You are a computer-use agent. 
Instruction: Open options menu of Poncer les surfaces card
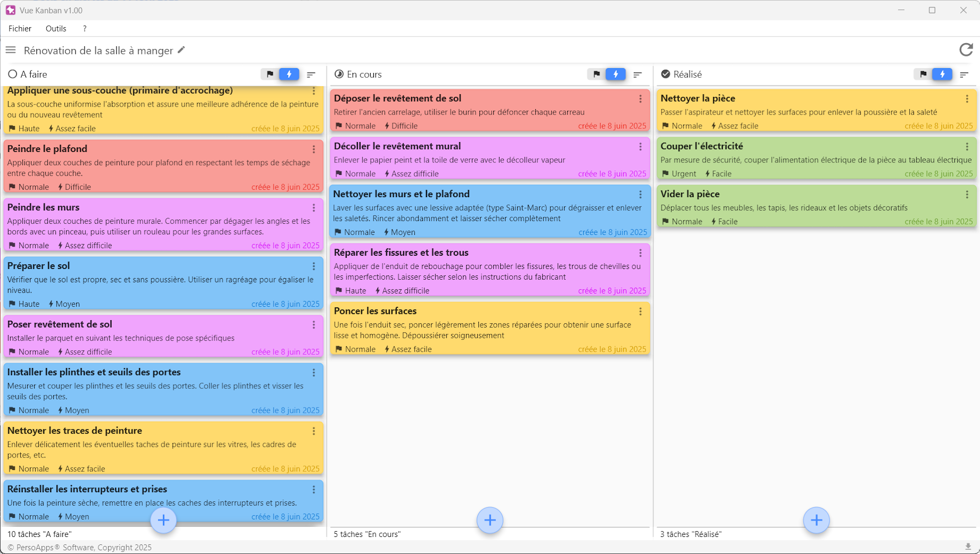coord(640,312)
